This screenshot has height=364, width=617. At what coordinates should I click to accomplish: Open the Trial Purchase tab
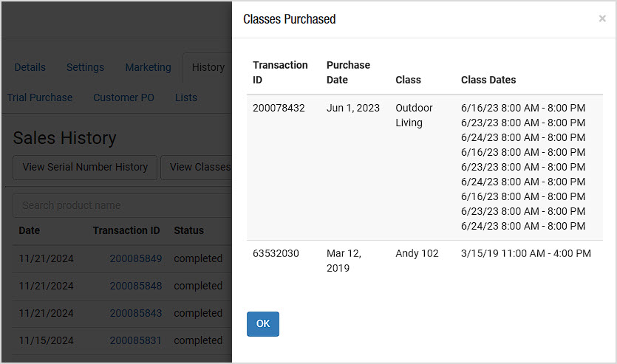40,97
